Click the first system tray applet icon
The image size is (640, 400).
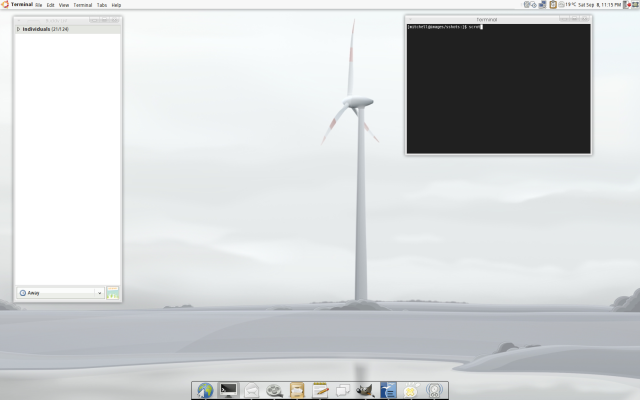[x=527, y=5]
